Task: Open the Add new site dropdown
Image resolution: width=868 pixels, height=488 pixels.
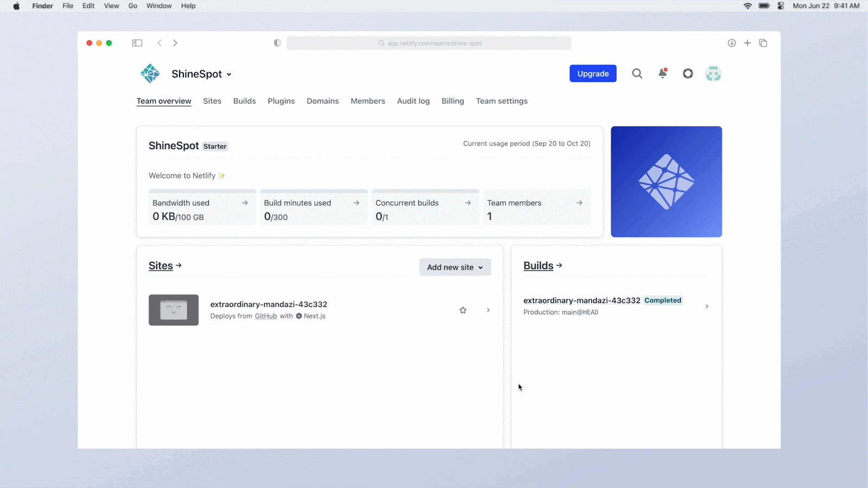Action: coord(455,267)
